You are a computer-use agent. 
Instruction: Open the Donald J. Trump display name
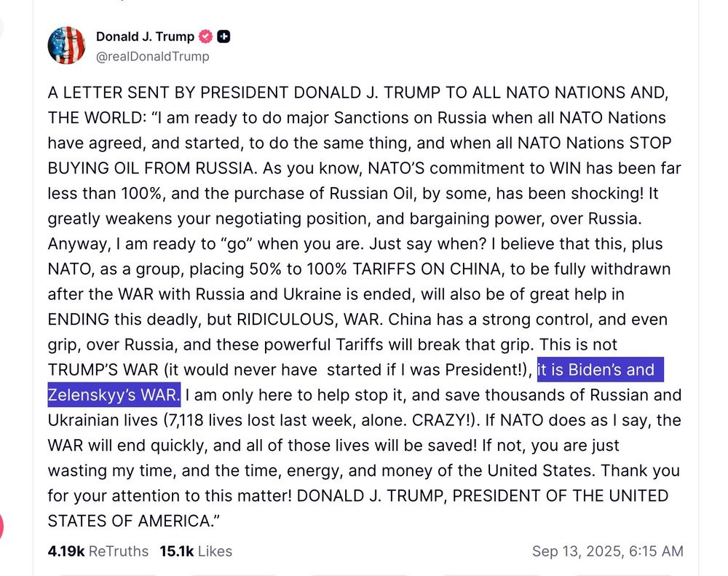(x=145, y=36)
